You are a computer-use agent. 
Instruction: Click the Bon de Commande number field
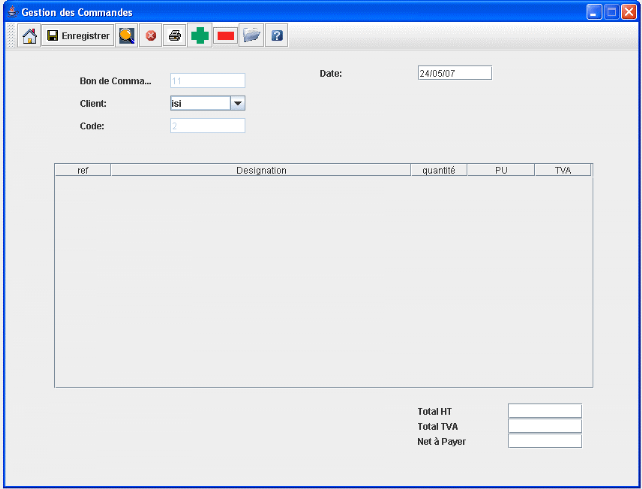point(208,81)
